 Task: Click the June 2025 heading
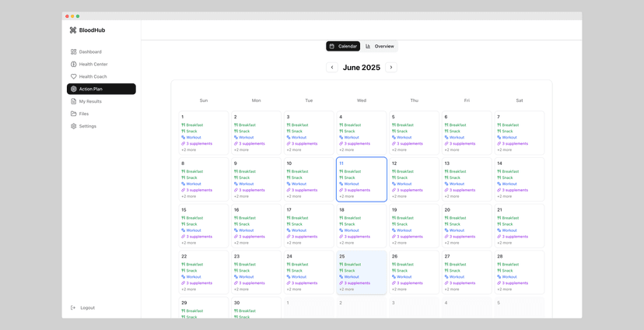362,68
